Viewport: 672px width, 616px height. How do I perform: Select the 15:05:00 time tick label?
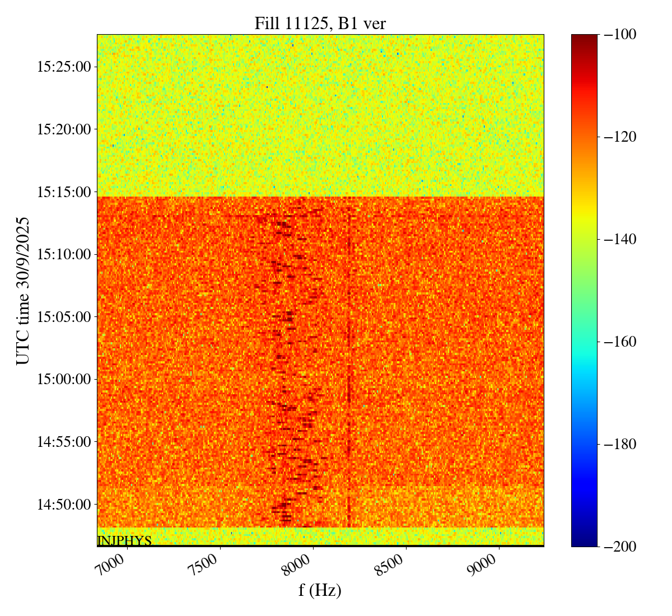64,317
